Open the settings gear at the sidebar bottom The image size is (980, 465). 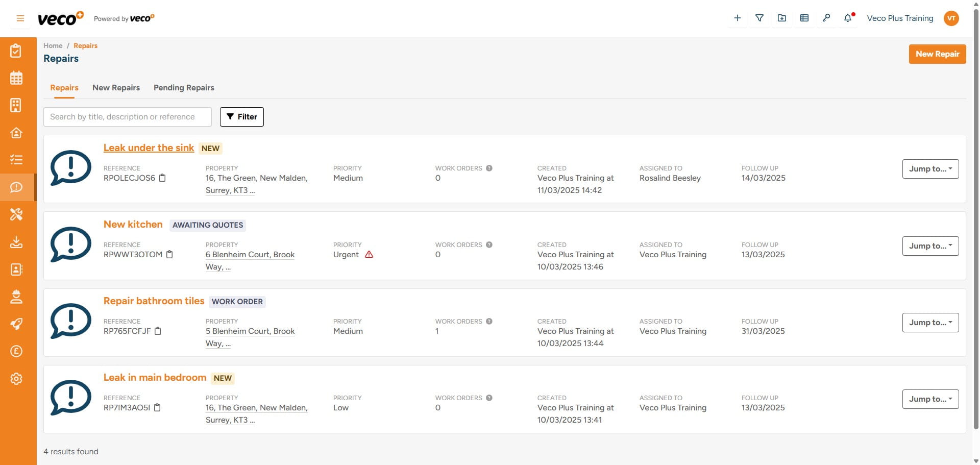[x=16, y=379]
